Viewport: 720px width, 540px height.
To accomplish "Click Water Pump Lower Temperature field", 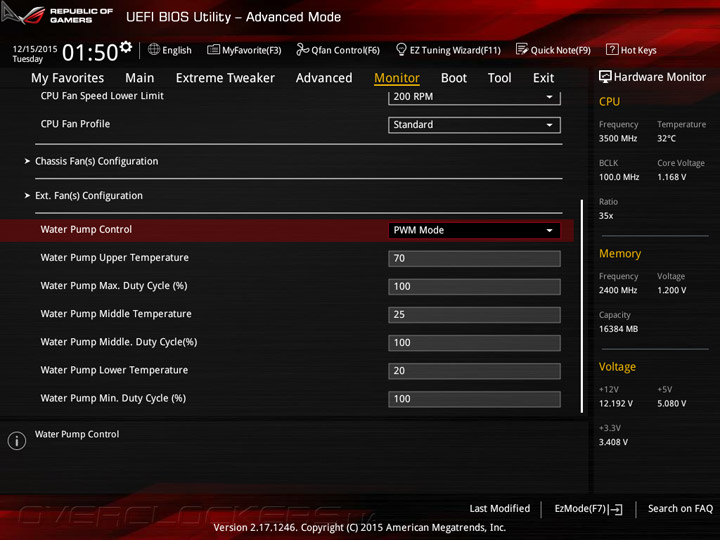I will [x=474, y=371].
